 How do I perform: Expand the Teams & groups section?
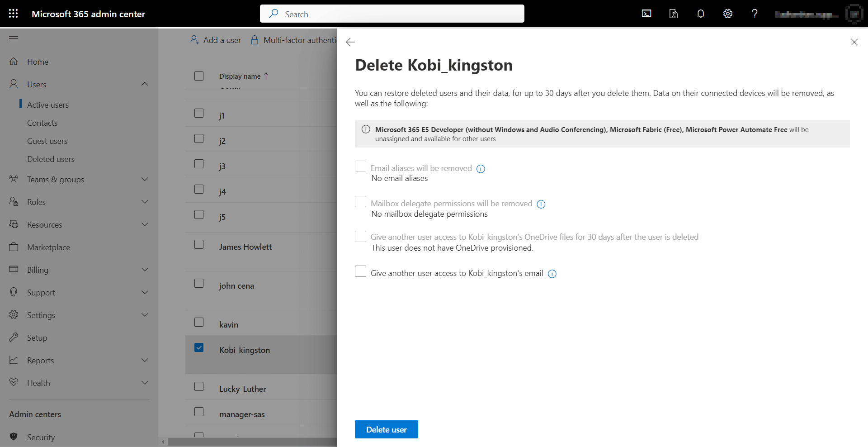(144, 179)
